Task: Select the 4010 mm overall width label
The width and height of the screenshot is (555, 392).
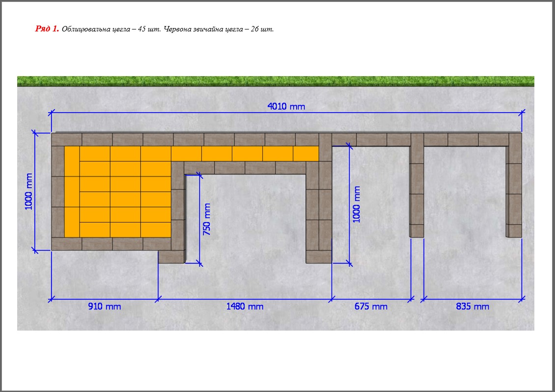Action: [x=286, y=107]
